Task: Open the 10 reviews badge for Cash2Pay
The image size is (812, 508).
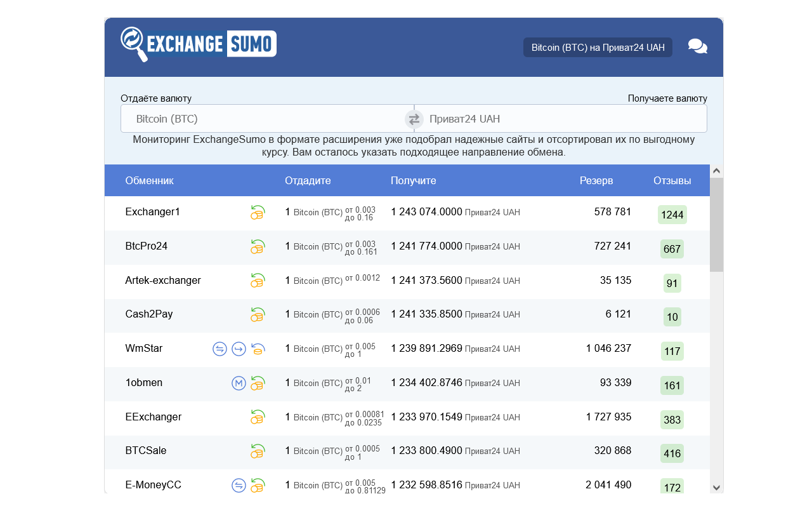Action: 672,317
